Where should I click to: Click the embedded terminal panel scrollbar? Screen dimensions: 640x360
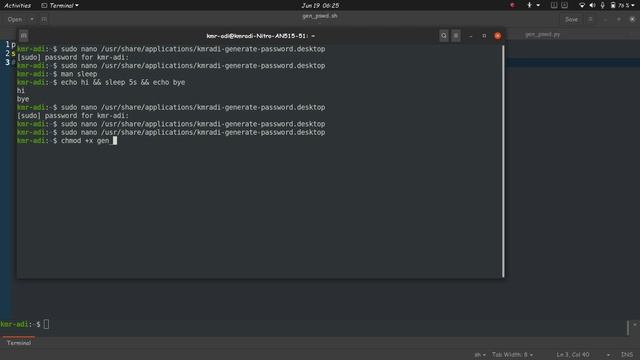pyautogui.click(x=628, y=328)
